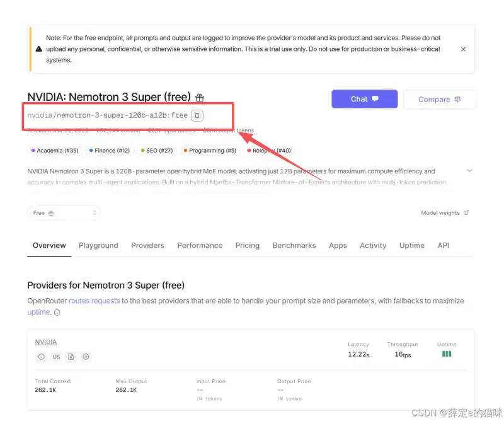Viewport: 504px width, 421px height.
Task: Click the circular icon right of the document icon
Action: pyautogui.click(x=86, y=357)
